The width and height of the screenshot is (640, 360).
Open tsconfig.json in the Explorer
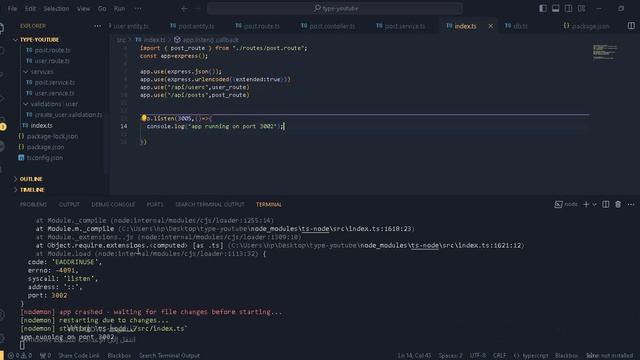point(44,158)
